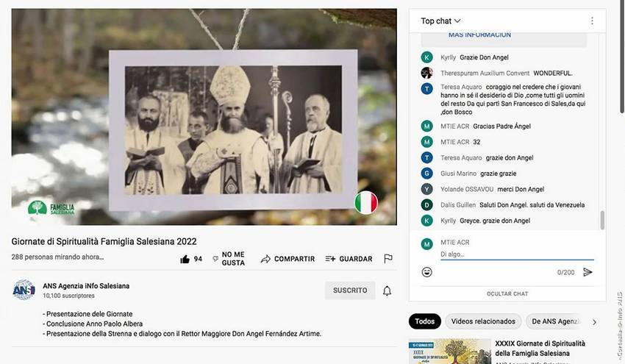This screenshot has width=625, height=364.
Task: Click the Famiglia Salesiana logo on video
Action: [51, 207]
